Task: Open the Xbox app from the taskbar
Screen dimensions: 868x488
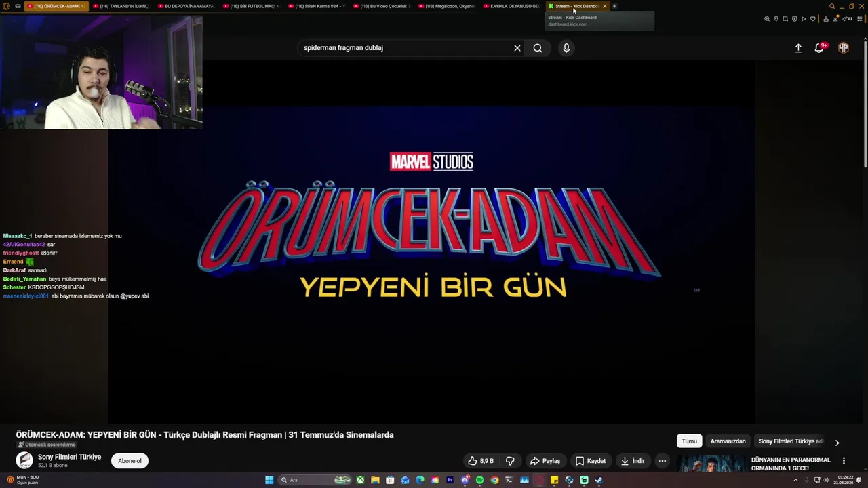Action: pos(360,480)
